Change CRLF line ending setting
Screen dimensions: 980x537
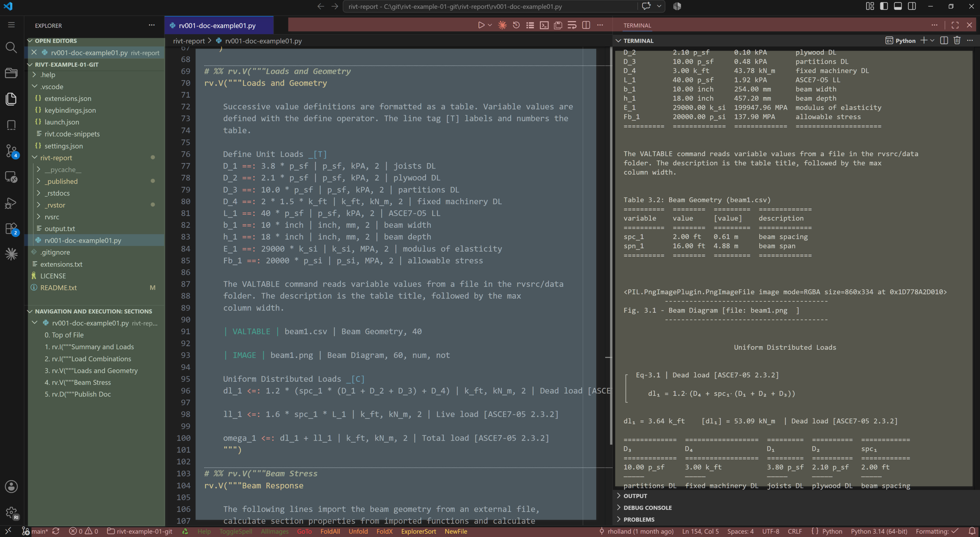click(x=795, y=532)
